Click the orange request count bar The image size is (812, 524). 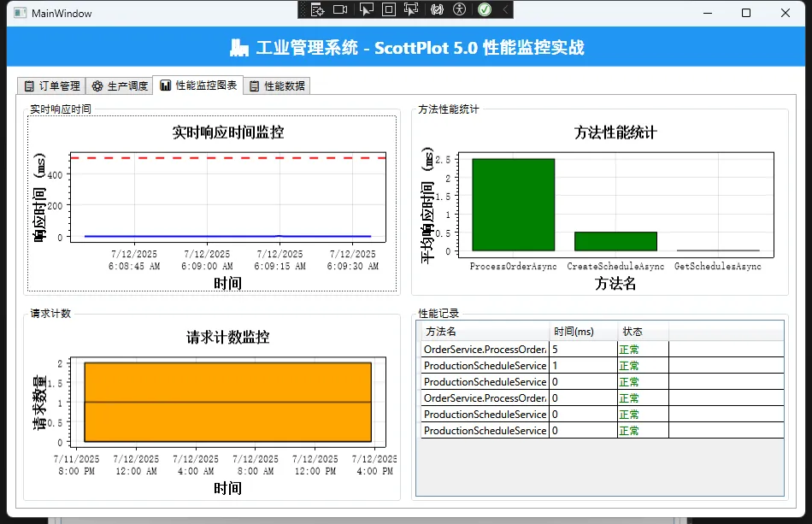click(228, 403)
